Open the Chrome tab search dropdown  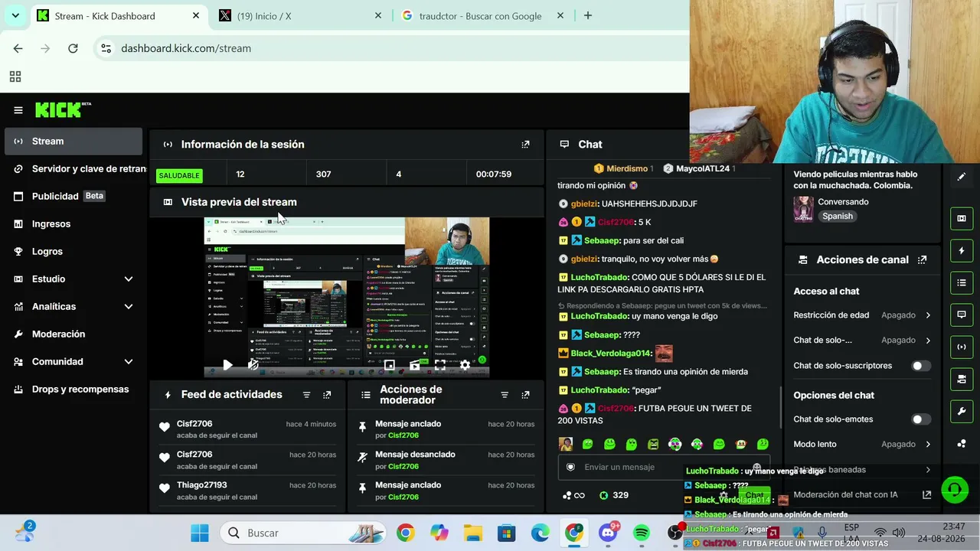pyautogui.click(x=15, y=15)
